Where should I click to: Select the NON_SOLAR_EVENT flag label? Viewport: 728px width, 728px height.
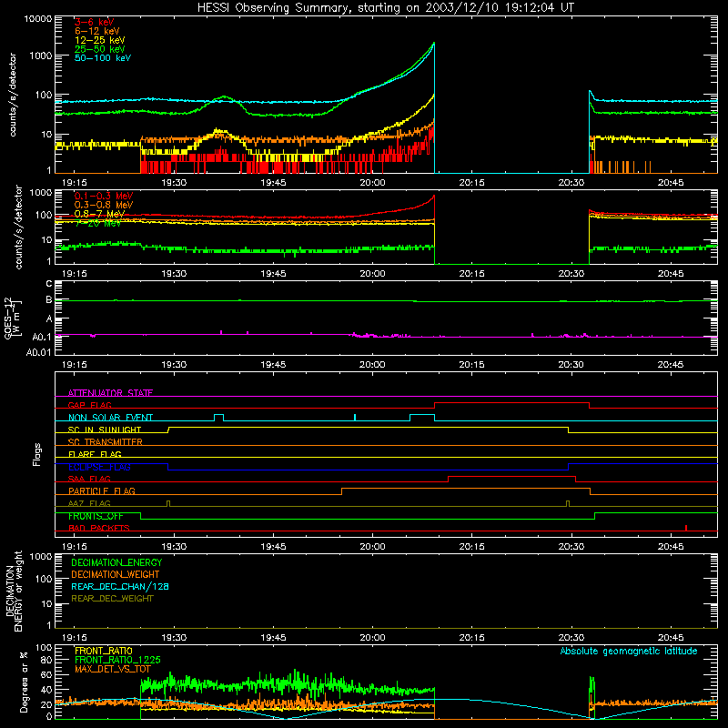pyautogui.click(x=110, y=418)
